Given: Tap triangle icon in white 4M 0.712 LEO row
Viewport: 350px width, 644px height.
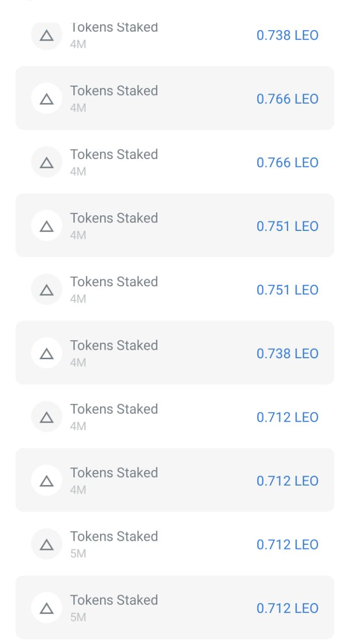Looking at the screenshot, I should 47,417.
